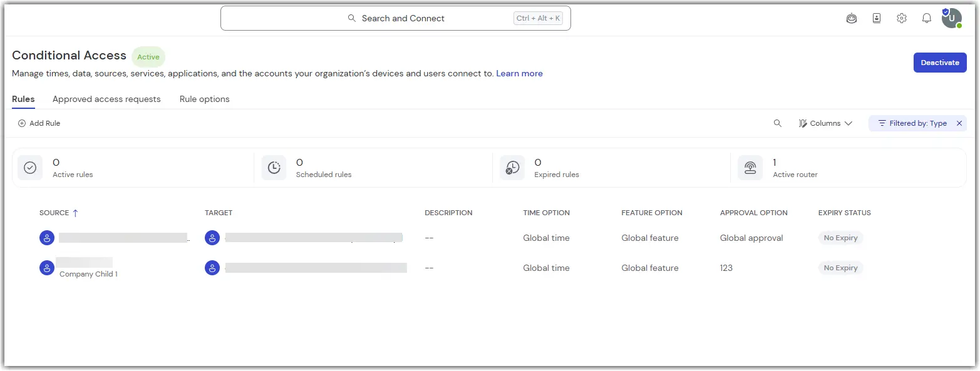Click the Active rules checkmark icon

coord(30,168)
